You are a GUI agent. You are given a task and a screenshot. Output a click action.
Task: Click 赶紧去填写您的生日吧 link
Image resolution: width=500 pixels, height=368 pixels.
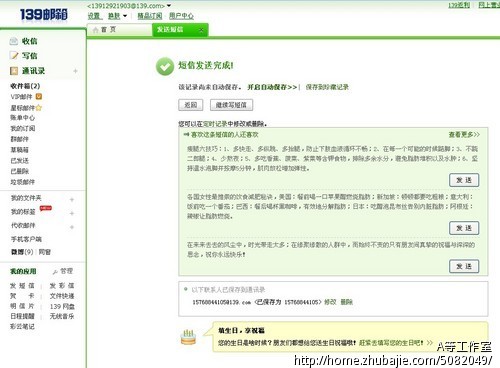tap(391, 343)
